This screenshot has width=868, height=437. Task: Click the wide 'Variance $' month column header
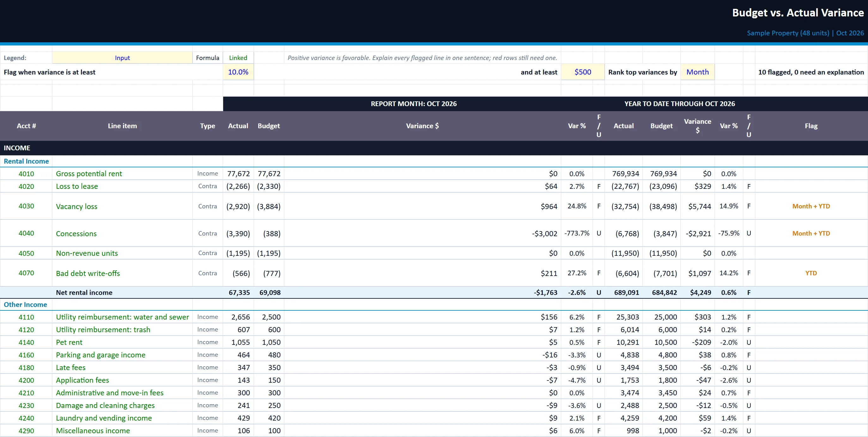pyautogui.click(x=422, y=126)
